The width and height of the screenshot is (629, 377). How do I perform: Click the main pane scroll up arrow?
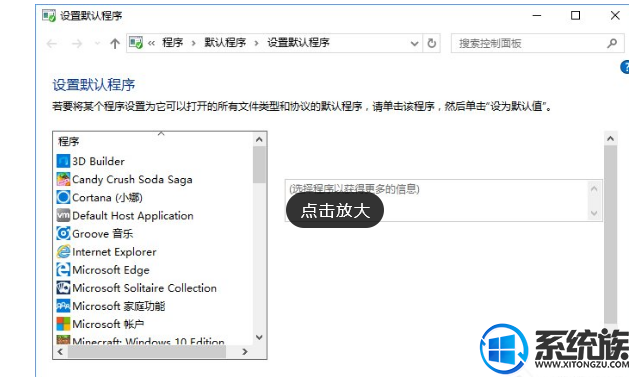tap(611, 138)
